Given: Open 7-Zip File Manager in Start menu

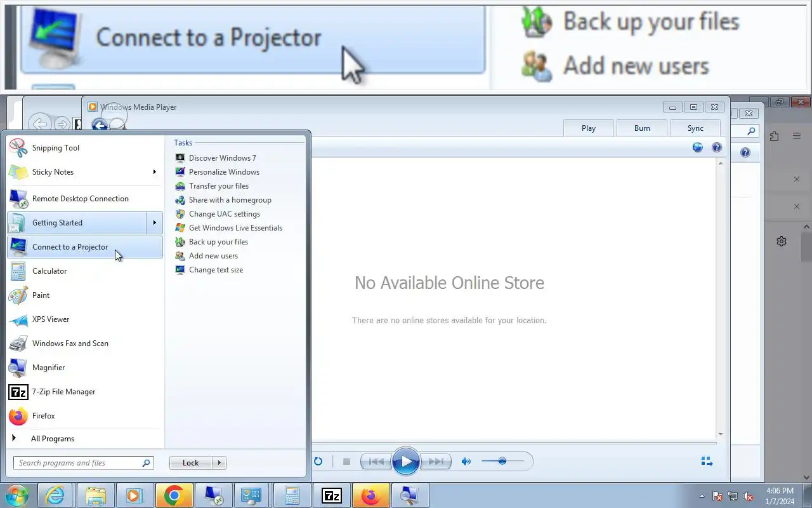Looking at the screenshot, I should click(85, 392).
